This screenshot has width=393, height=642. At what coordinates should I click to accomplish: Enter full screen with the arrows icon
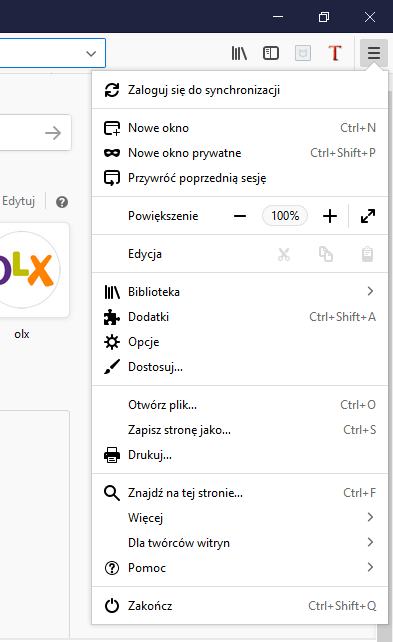tap(368, 216)
